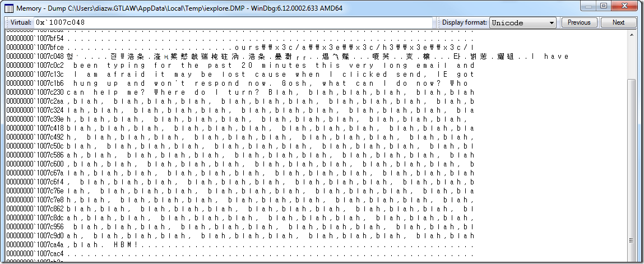
Task: Click the Display format label
Action: pyautogui.click(x=465, y=22)
